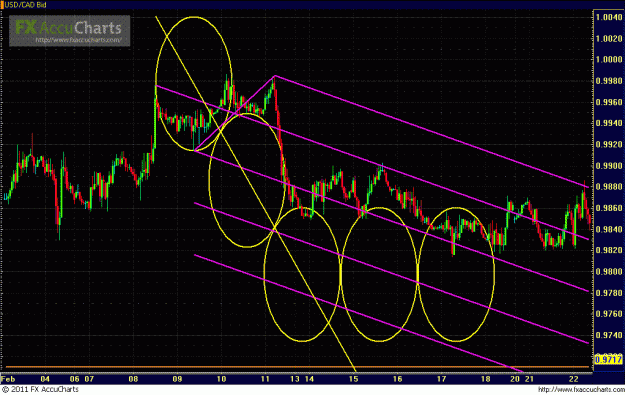The image size is (625, 395).
Task: Click the 1.0040 price axis label
Action: [609, 17]
